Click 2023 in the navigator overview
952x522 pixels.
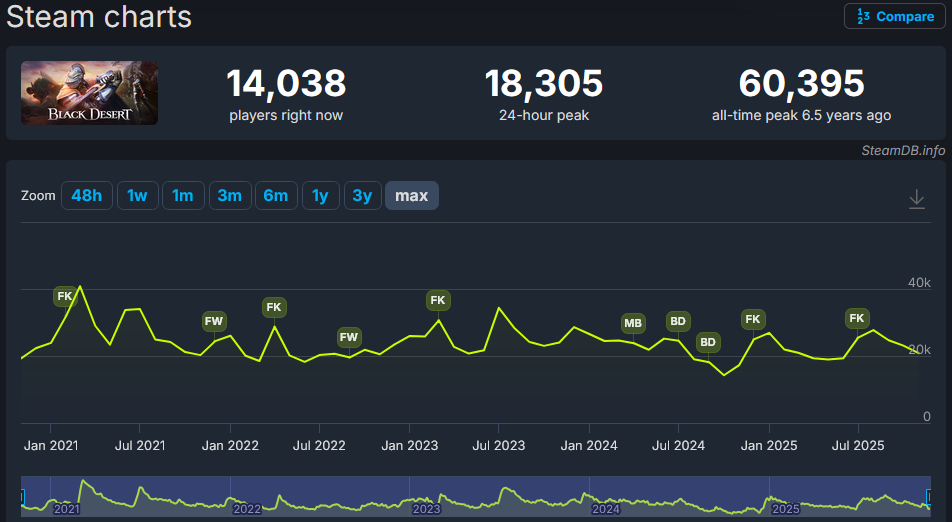(426, 509)
